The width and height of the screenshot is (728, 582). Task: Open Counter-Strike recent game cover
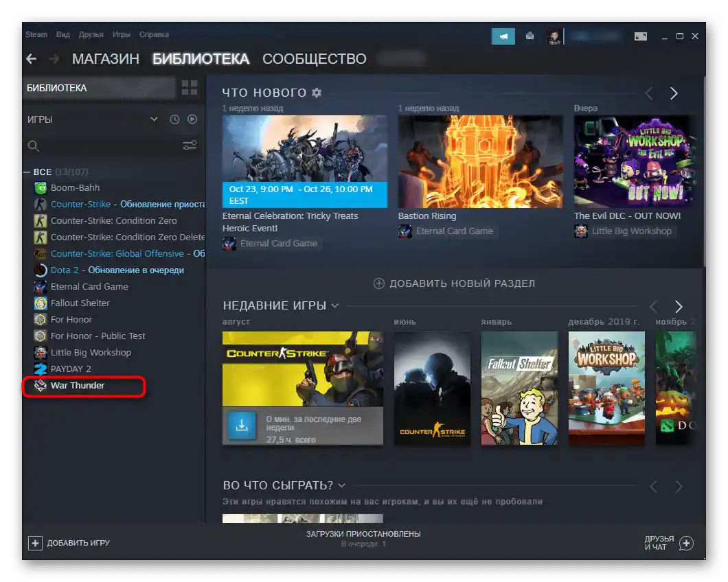click(303, 369)
